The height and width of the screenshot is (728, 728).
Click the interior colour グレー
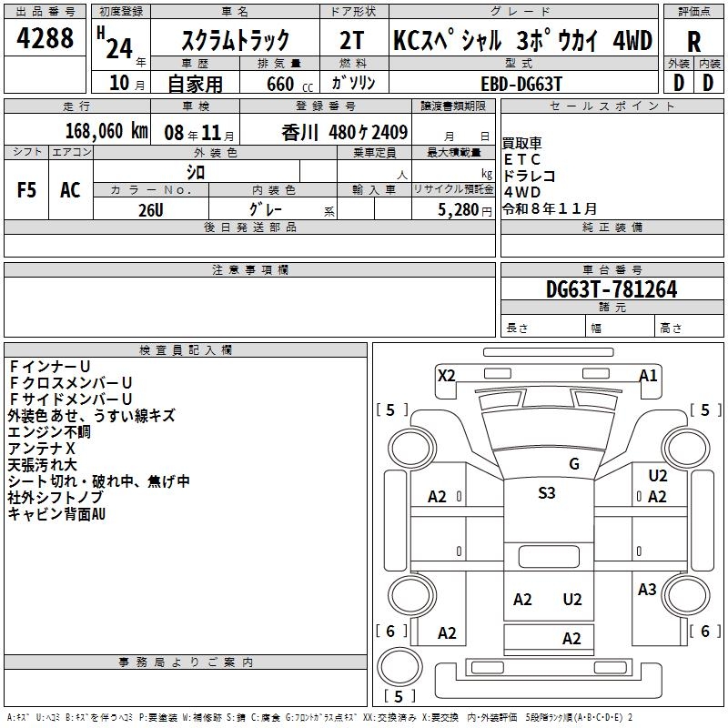(266, 209)
